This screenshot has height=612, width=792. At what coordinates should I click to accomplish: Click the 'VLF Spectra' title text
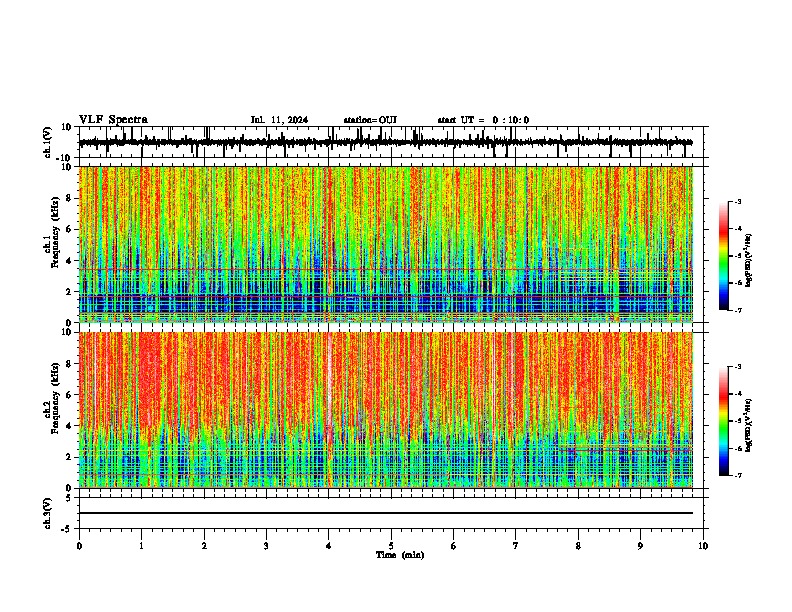pyautogui.click(x=113, y=120)
